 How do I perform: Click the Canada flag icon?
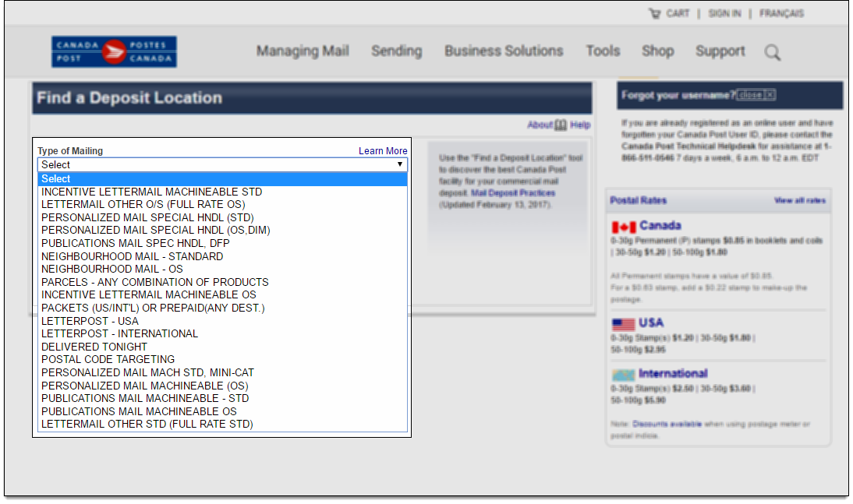[624, 227]
